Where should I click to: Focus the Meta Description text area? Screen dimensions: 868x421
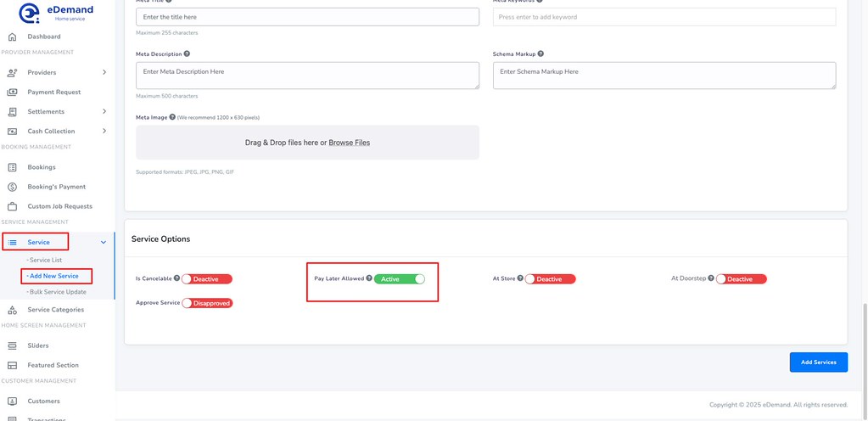tap(308, 76)
